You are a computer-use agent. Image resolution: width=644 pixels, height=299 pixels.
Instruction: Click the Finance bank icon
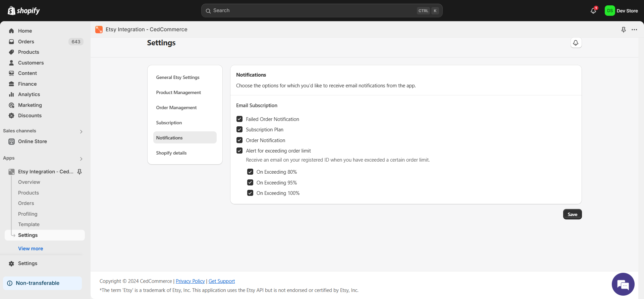(x=11, y=84)
